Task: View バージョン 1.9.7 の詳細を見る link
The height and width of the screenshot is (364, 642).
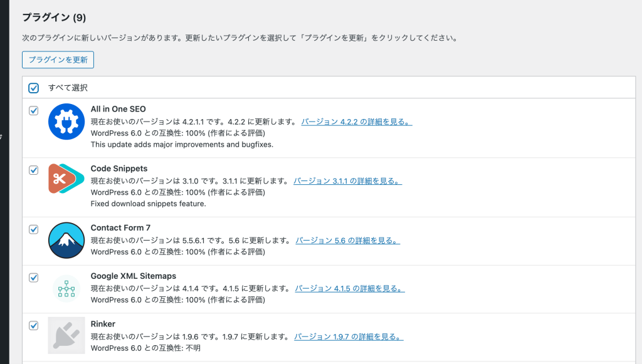Action: (x=349, y=336)
